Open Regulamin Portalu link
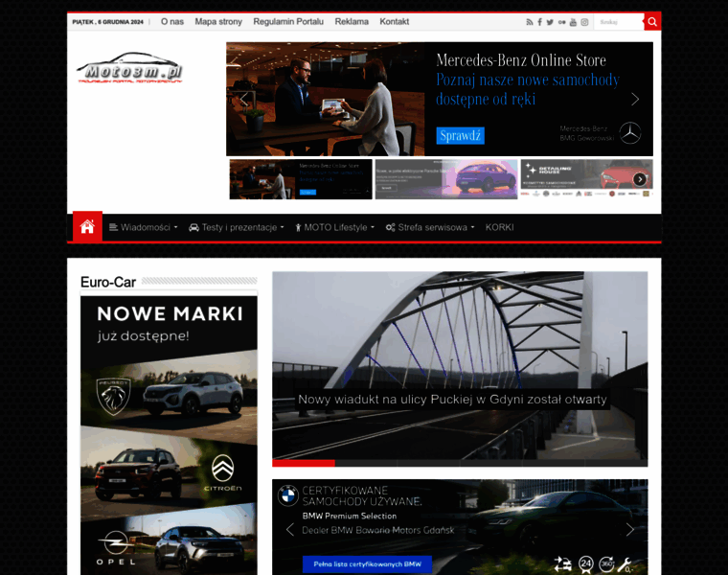The image size is (728, 575). point(288,21)
